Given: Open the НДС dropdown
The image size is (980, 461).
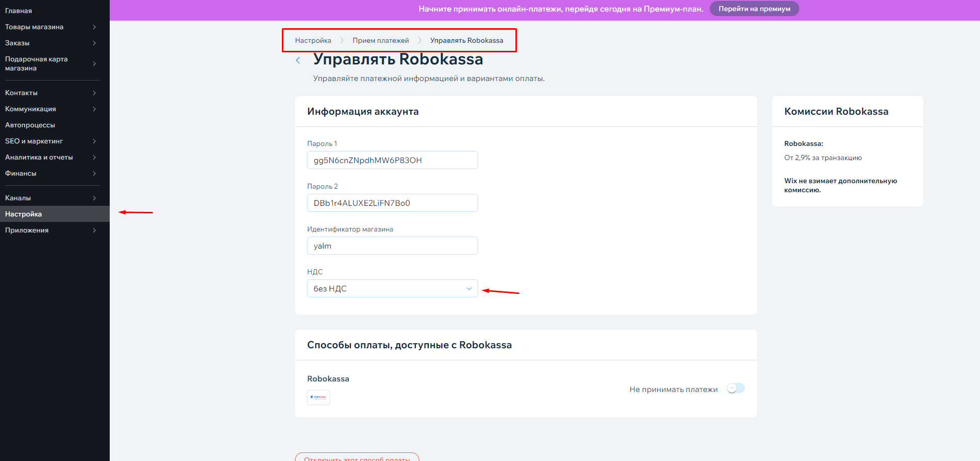Looking at the screenshot, I should coord(393,288).
